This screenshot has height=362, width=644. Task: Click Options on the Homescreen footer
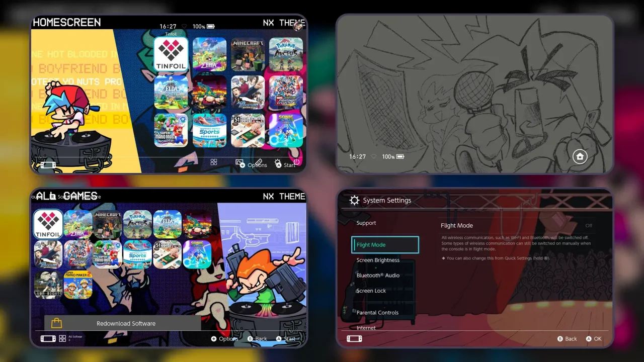[x=253, y=165]
